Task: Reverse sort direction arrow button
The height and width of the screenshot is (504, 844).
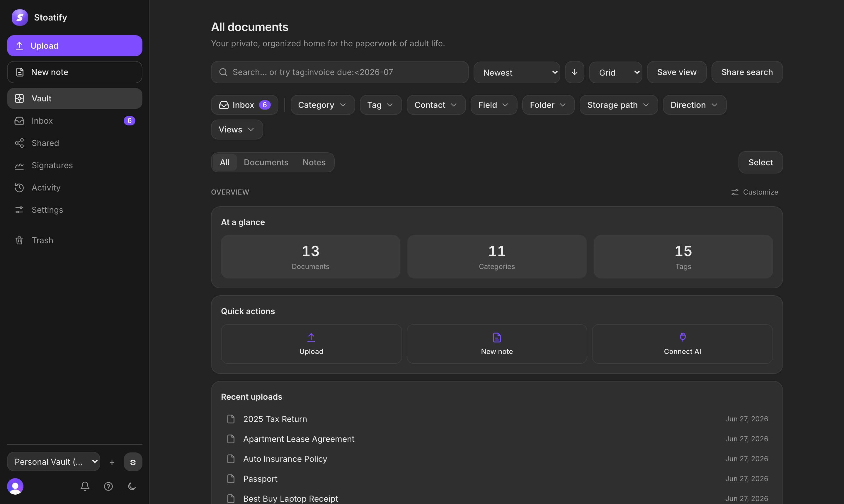Action: point(574,72)
